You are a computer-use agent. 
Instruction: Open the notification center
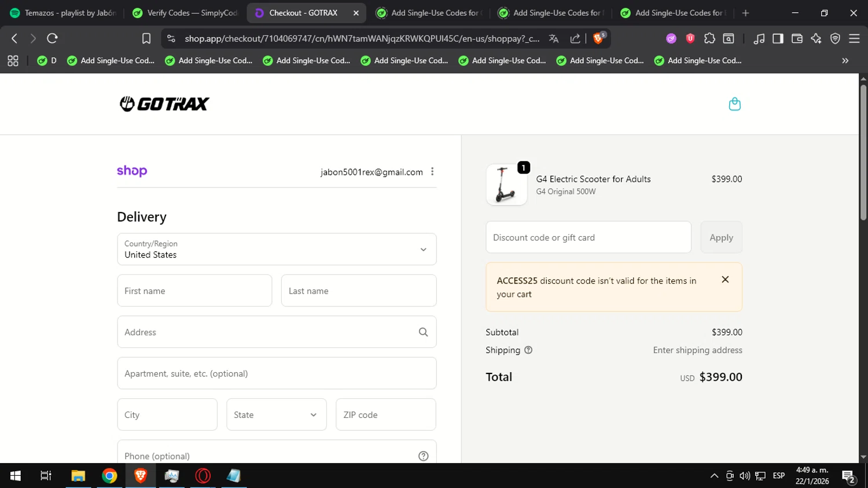pyautogui.click(x=849, y=476)
